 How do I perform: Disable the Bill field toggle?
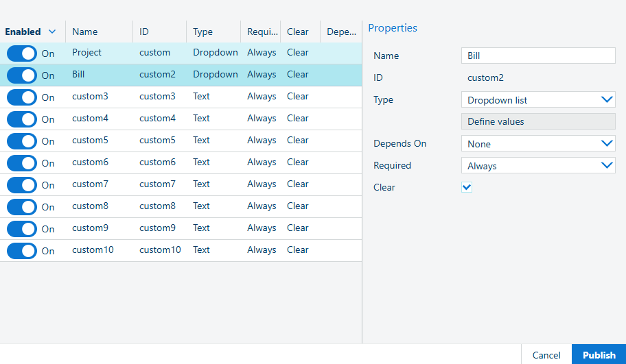[21, 75]
